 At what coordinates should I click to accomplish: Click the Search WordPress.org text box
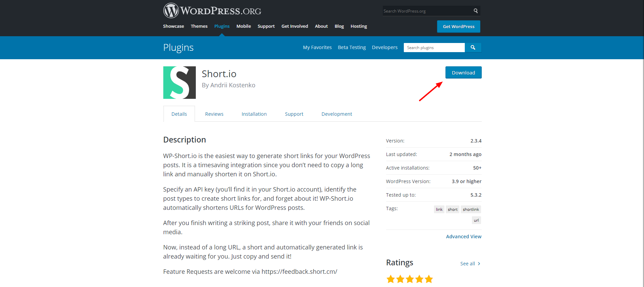tap(427, 11)
